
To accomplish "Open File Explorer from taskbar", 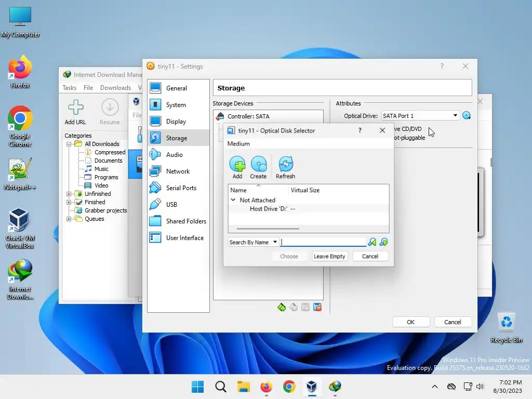I will click(243, 387).
